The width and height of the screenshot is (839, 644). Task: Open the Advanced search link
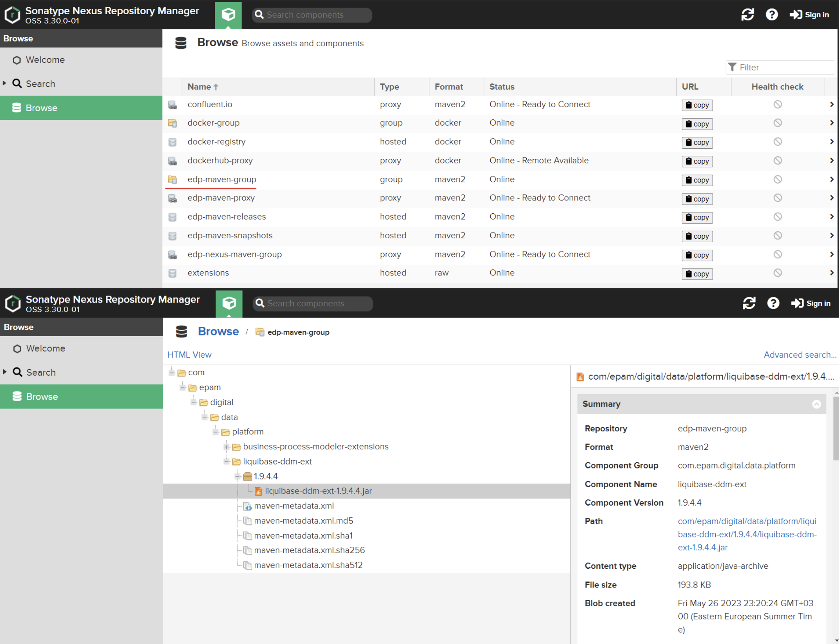800,355
